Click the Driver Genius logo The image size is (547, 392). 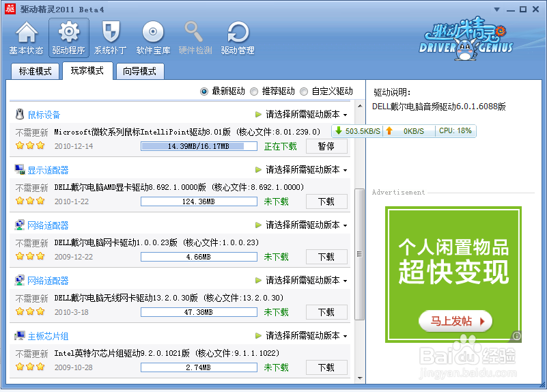(466, 38)
